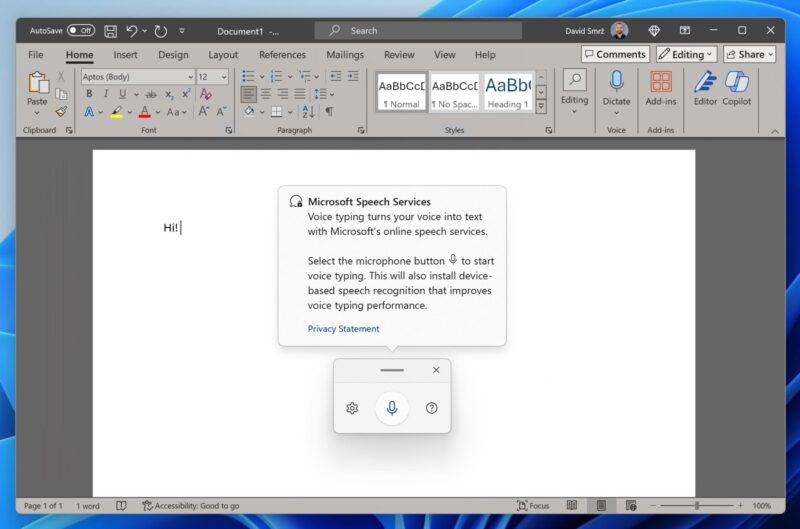
Task: Check Accessibility: Good to go status
Action: point(191,506)
